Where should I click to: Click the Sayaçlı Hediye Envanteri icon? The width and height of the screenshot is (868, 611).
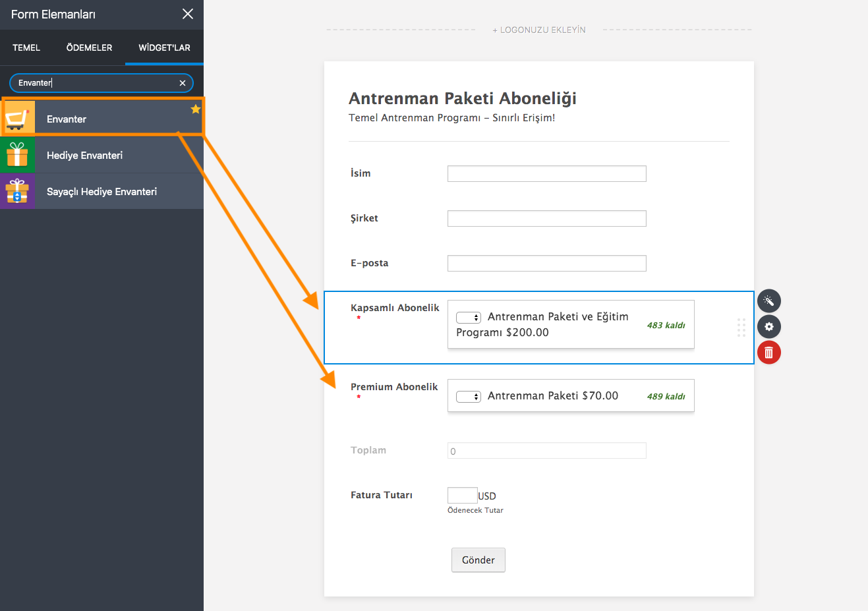click(18, 192)
